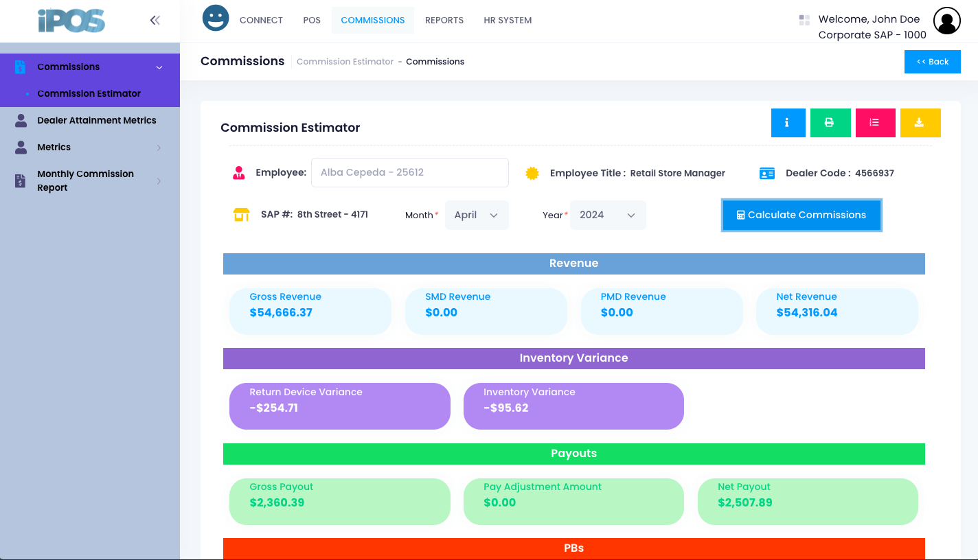Collapse the Commissions section in sidebar
This screenshot has height=560, width=978.
point(159,67)
